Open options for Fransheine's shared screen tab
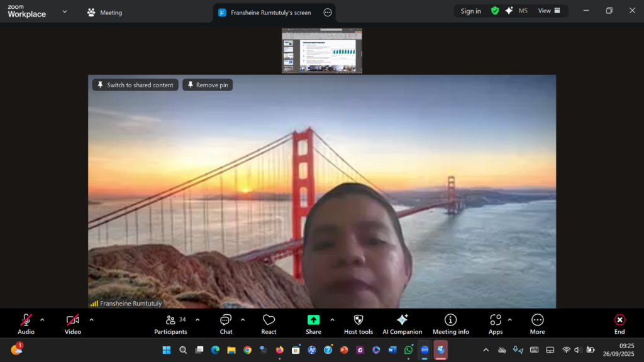The height and width of the screenshot is (362, 644). click(327, 13)
